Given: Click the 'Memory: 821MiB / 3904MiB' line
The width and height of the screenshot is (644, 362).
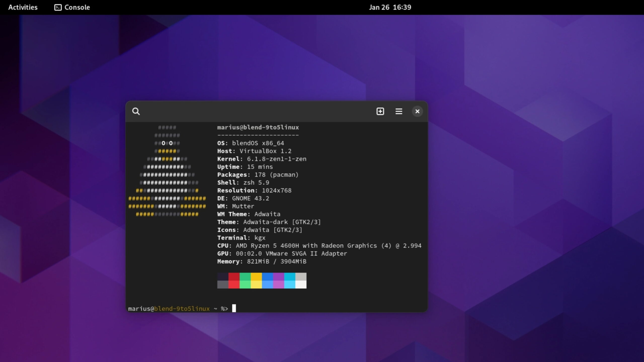Looking at the screenshot, I should [x=262, y=261].
